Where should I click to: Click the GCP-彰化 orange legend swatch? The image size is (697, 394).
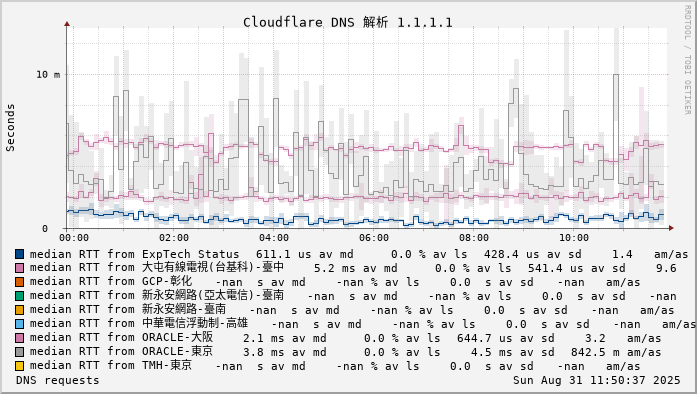[20, 282]
